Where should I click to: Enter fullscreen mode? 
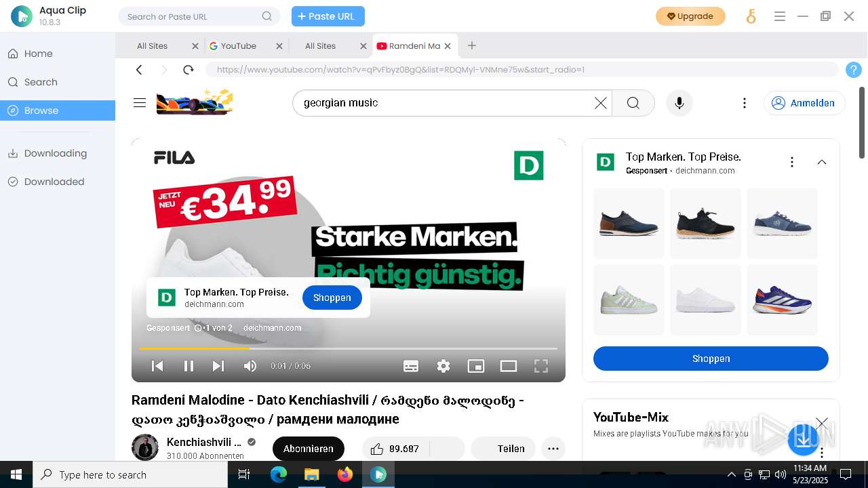pos(541,366)
